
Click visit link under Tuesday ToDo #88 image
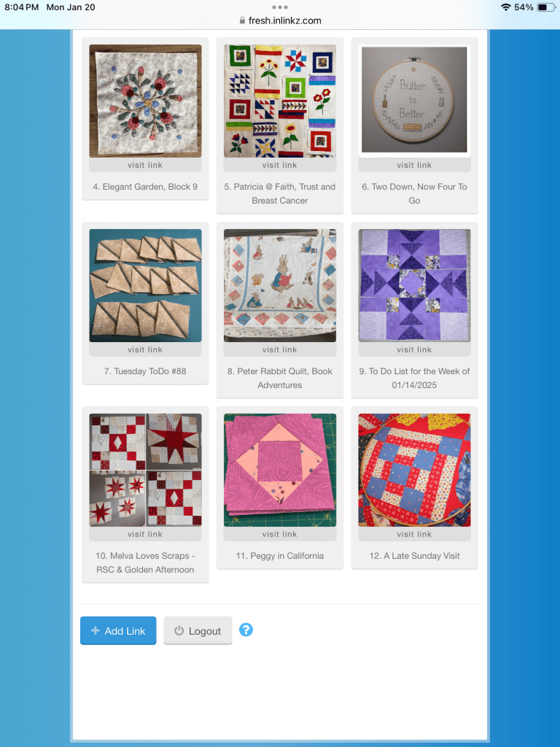(145, 349)
